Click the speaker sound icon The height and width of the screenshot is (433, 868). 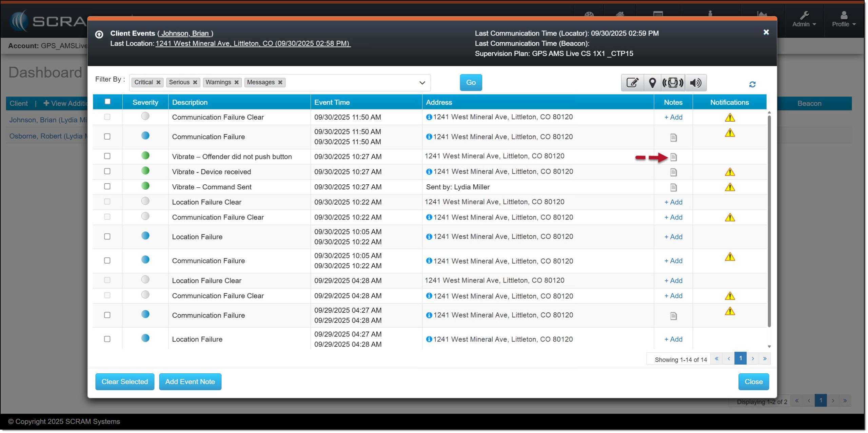point(695,83)
